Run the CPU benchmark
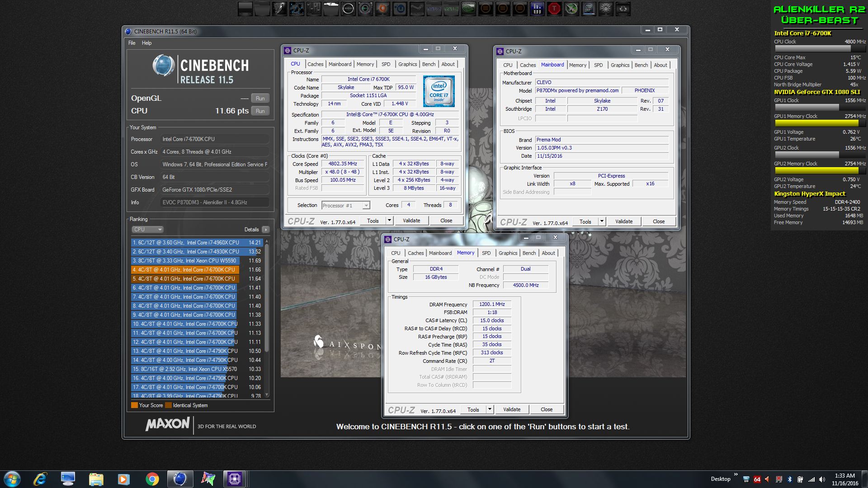868x488 pixels. [260, 111]
